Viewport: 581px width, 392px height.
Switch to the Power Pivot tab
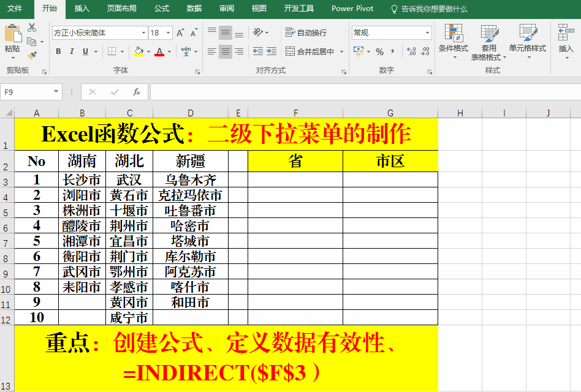pyautogui.click(x=352, y=9)
